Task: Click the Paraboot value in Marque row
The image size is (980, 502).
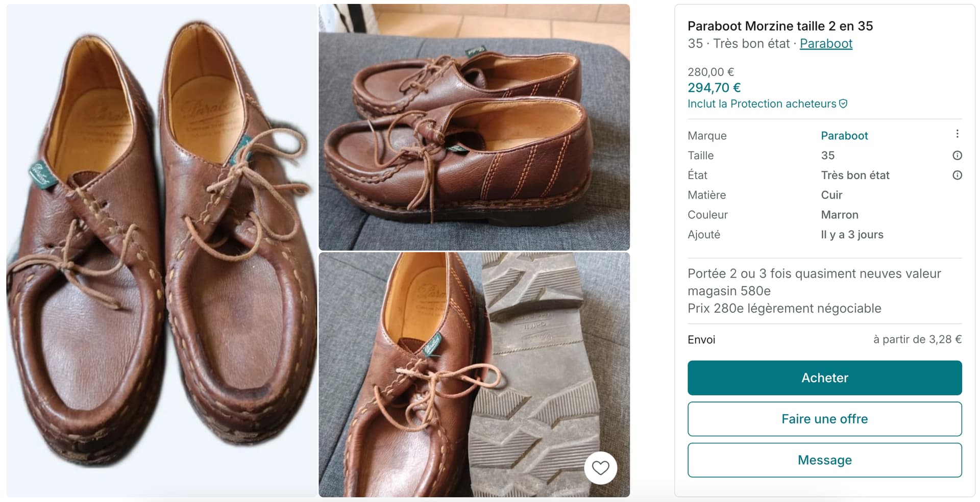Action: click(844, 136)
